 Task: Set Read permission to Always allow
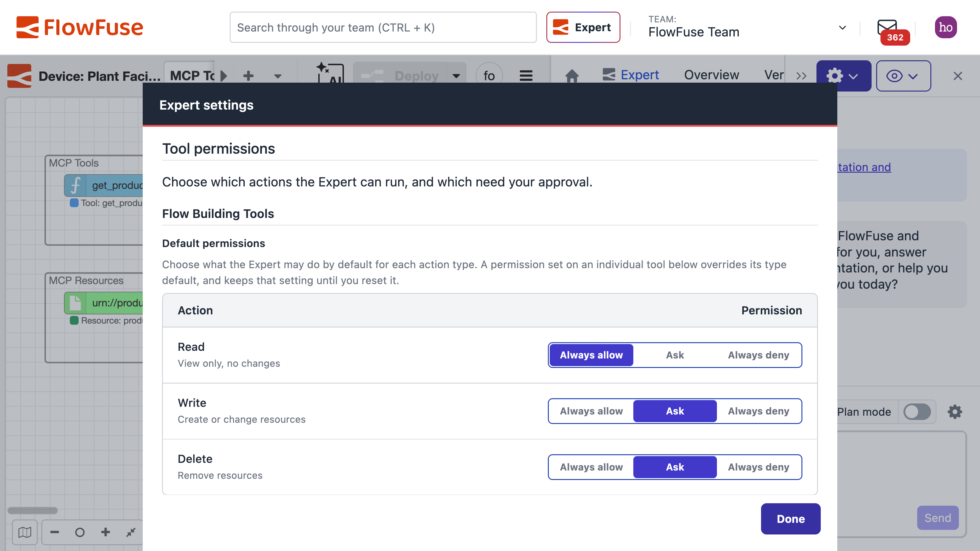(591, 355)
